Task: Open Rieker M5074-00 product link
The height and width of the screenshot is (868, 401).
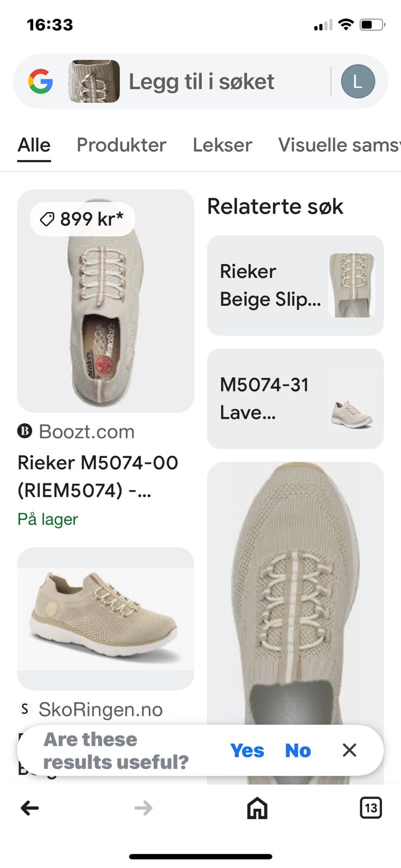Action: pyautogui.click(x=98, y=476)
